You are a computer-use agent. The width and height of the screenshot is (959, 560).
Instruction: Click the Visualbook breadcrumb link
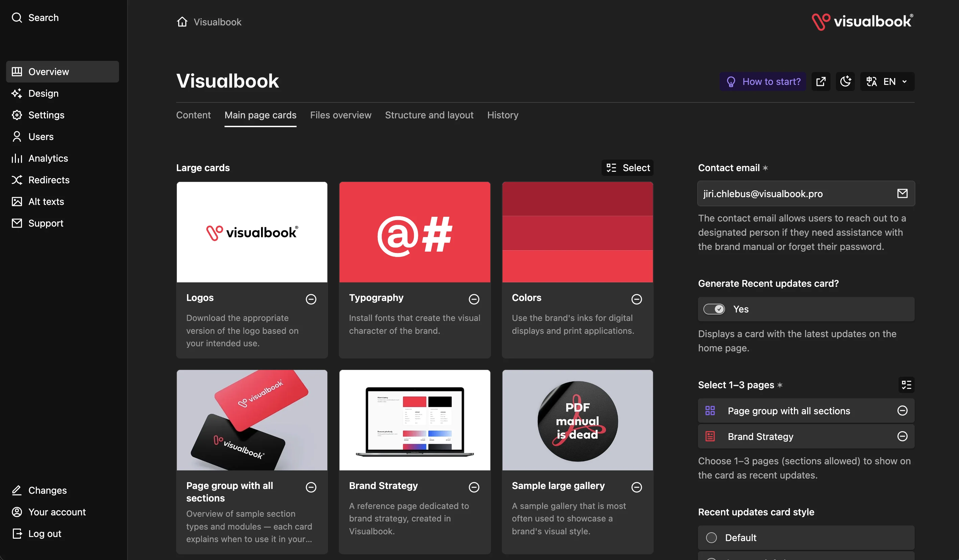coord(217,22)
